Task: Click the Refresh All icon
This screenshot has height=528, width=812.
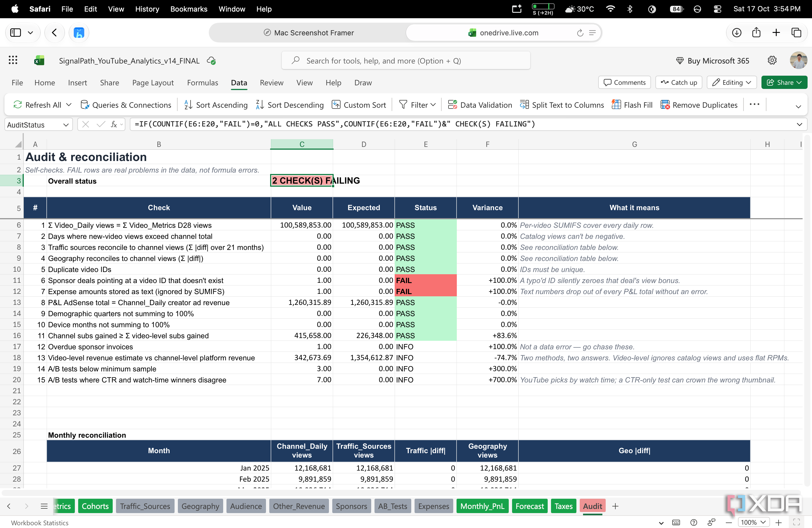Action: pos(17,105)
